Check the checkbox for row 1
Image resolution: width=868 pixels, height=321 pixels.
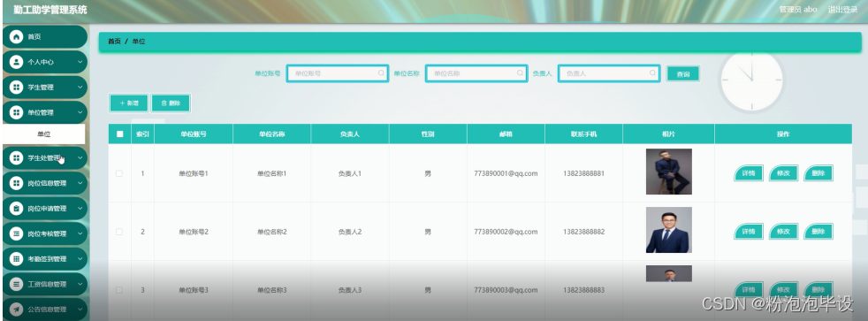click(119, 173)
